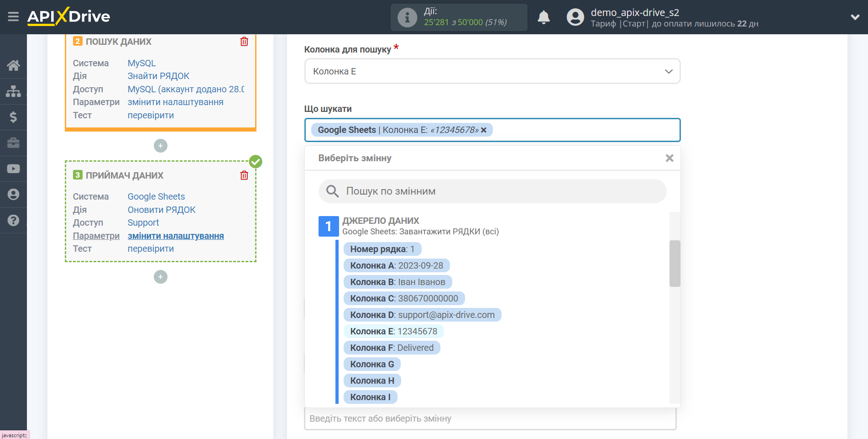
Task: Close the Виберіть змінну panel
Action: click(669, 158)
